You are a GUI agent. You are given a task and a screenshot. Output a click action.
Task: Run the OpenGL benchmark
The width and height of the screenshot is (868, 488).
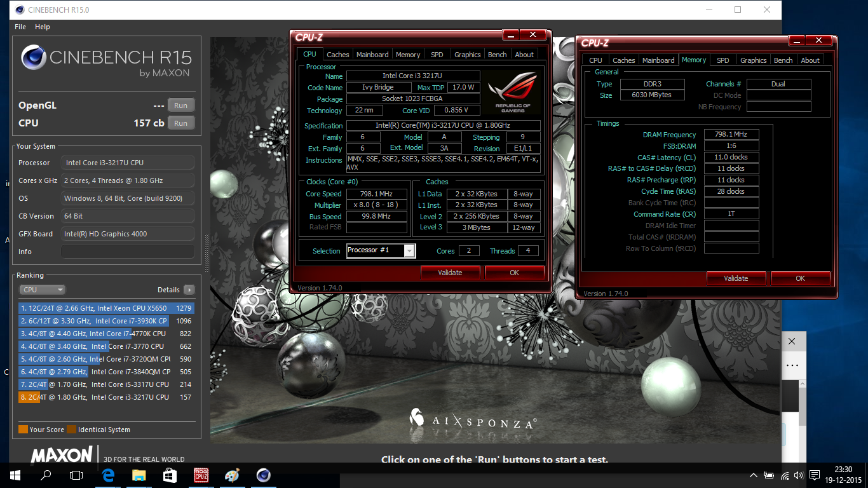[x=181, y=105]
